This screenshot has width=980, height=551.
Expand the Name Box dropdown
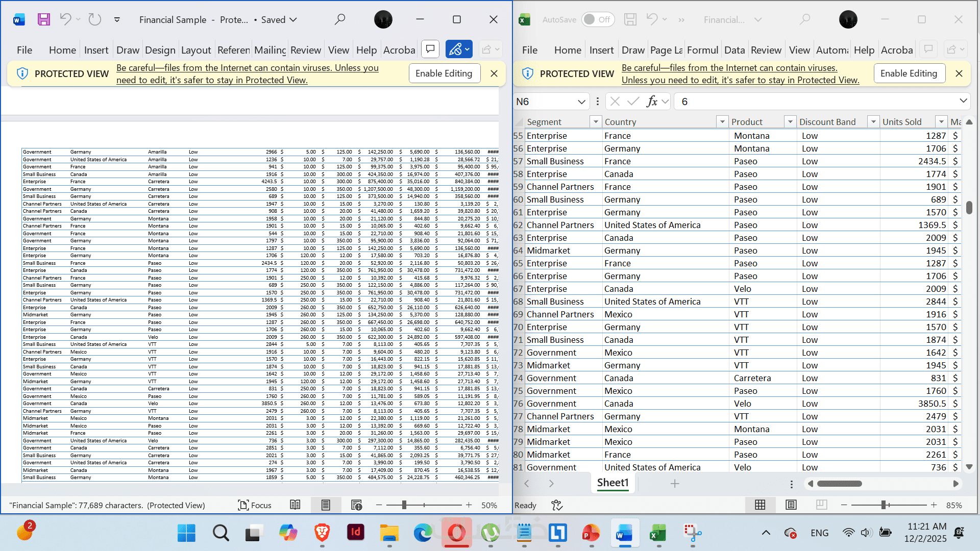(x=581, y=102)
